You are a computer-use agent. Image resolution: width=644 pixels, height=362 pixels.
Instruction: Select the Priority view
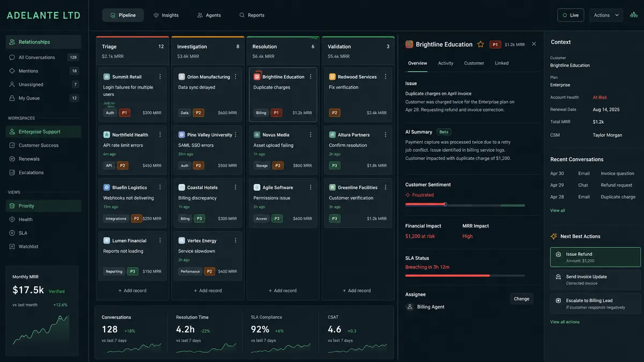43,206
